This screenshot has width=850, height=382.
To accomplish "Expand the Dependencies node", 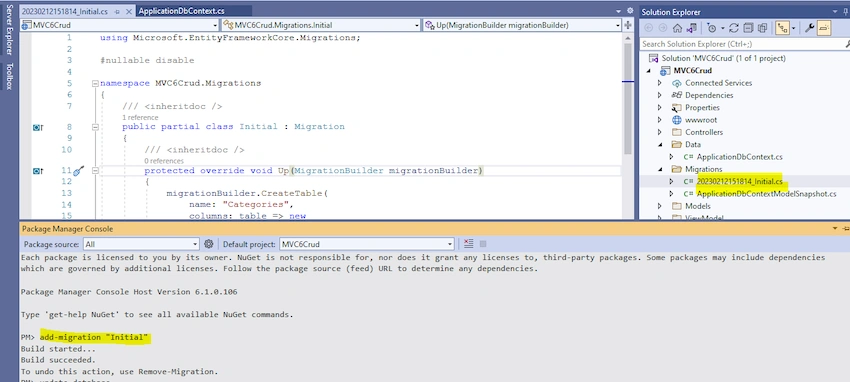I will point(660,95).
